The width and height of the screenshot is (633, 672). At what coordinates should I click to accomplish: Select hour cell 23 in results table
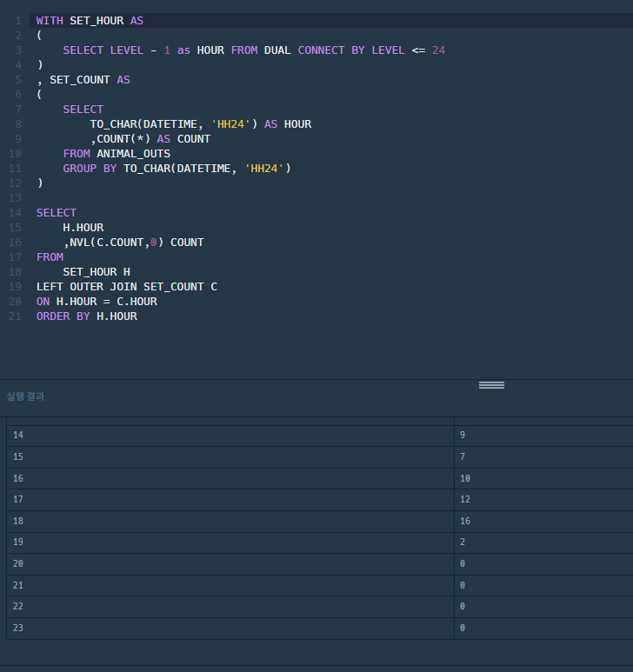[x=230, y=629]
